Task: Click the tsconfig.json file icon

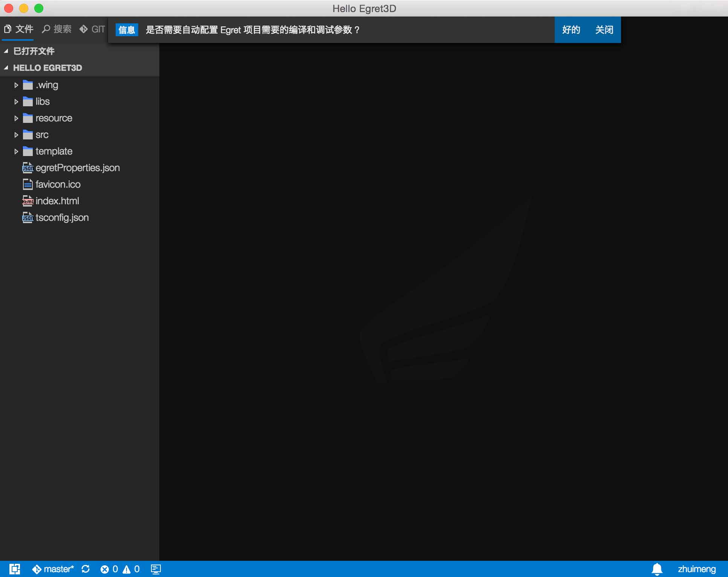Action: 28,217
